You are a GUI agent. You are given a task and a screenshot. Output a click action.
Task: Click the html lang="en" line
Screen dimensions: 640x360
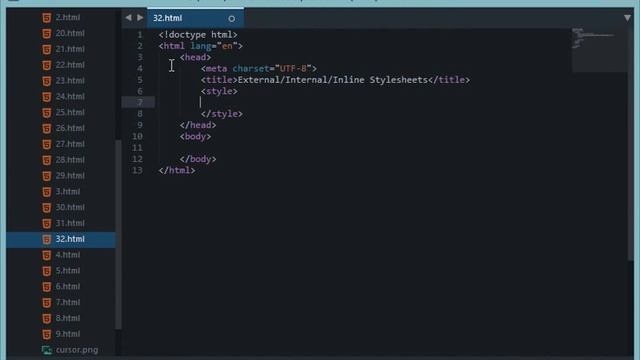(200, 46)
